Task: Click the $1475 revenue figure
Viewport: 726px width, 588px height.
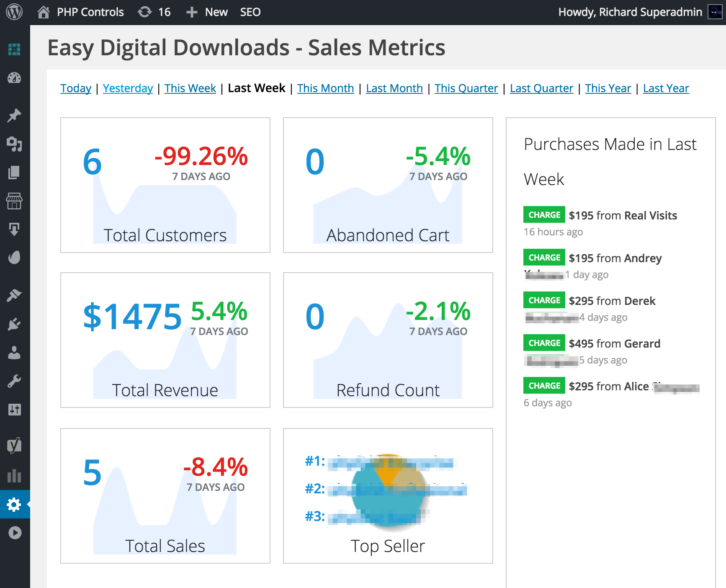Action: pos(132,317)
